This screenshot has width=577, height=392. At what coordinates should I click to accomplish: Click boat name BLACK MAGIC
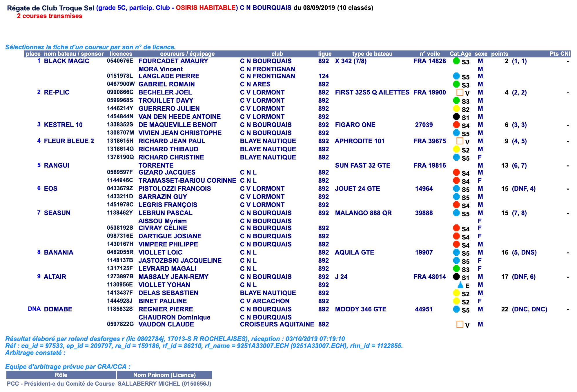click(x=66, y=61)
